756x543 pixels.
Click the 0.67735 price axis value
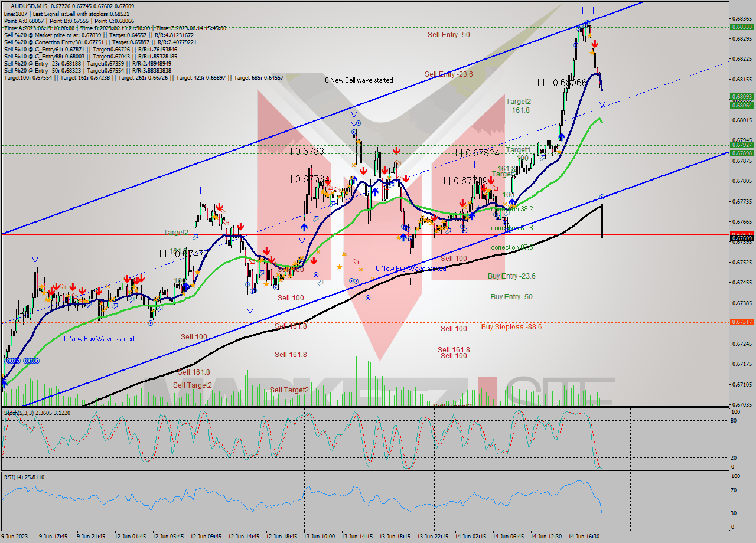click(x=743, y=201)
